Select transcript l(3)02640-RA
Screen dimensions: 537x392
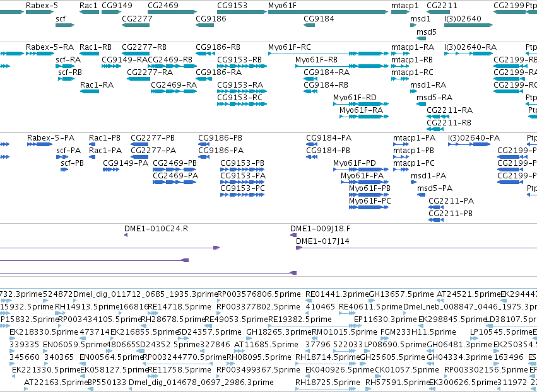468,54
